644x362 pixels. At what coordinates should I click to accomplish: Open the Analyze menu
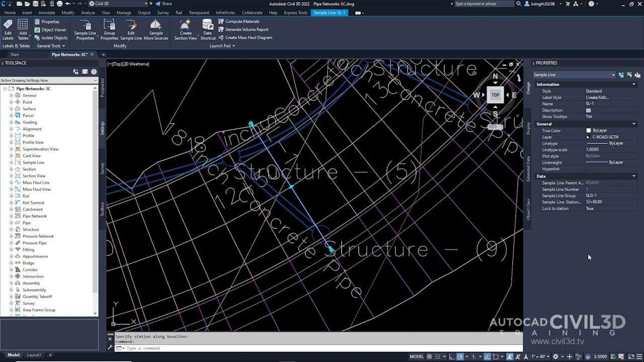pyautogui.click(x=88, y=13)
